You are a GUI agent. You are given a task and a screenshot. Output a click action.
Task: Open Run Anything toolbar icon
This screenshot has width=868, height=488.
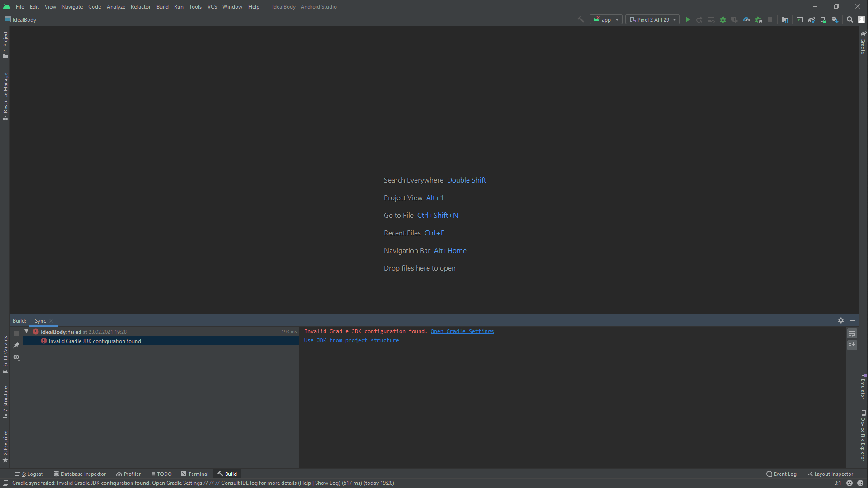(800, 19)
